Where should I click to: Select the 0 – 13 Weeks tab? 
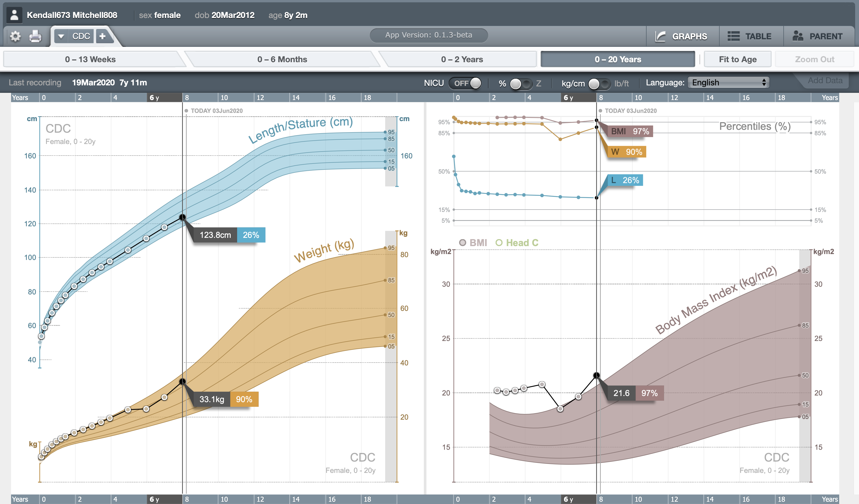[x=90, y=59]
